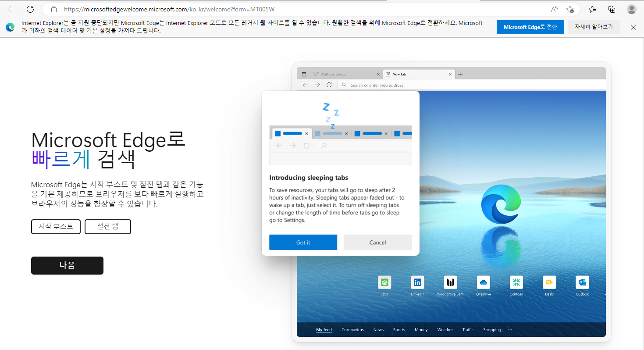Add page to favorites star-plus icon
This screenshot has width=644, height=350.
(x=570, y=9)
